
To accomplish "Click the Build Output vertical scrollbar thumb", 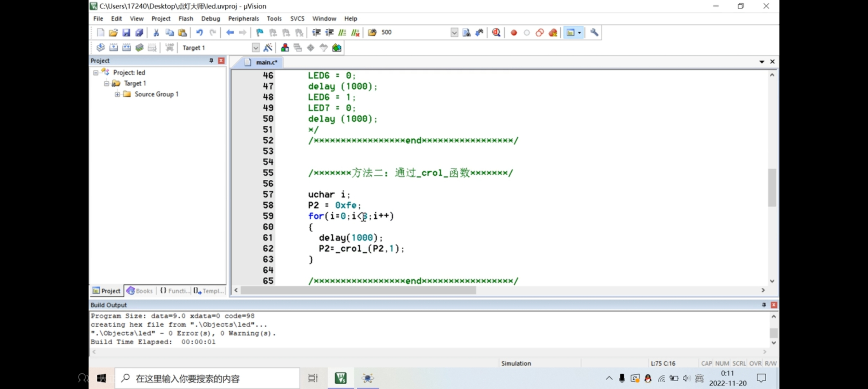I will click(x=773, y=333).
